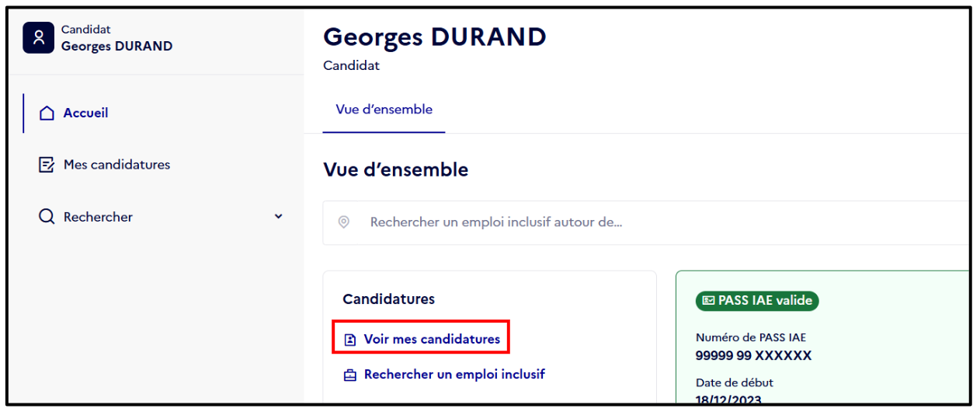This screenshot has height=412, width=980.
Task: Click the Candidatures card heading
Action: click(x=388, y=299)
